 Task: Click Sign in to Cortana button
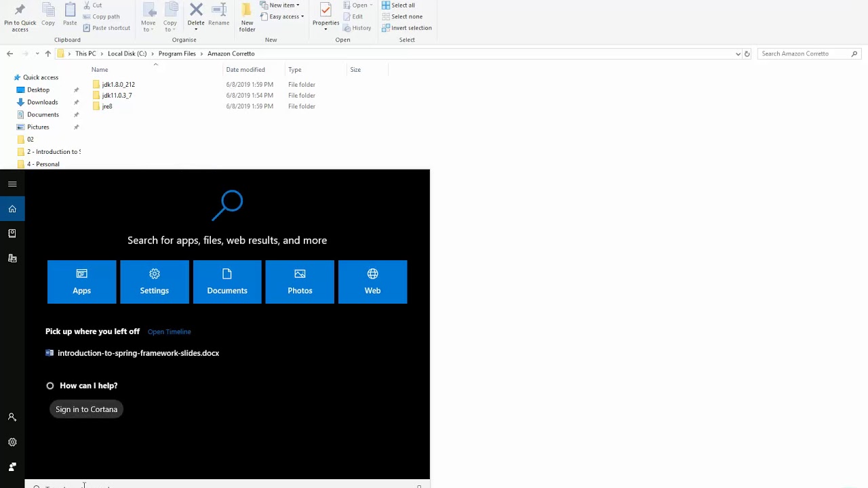(x=86, y=409)
